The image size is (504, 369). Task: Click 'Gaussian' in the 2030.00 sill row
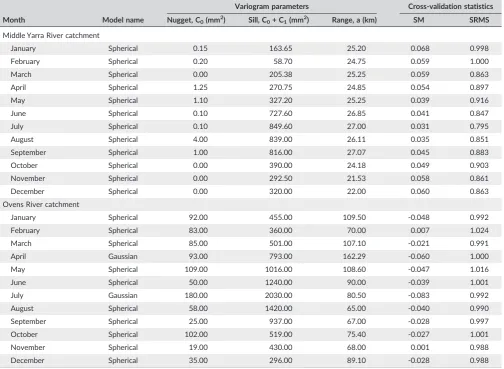(x=123, y=295)
